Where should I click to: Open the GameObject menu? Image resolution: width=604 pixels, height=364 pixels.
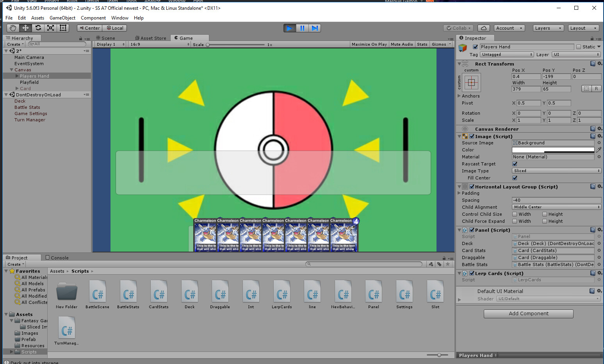(62, 18)
